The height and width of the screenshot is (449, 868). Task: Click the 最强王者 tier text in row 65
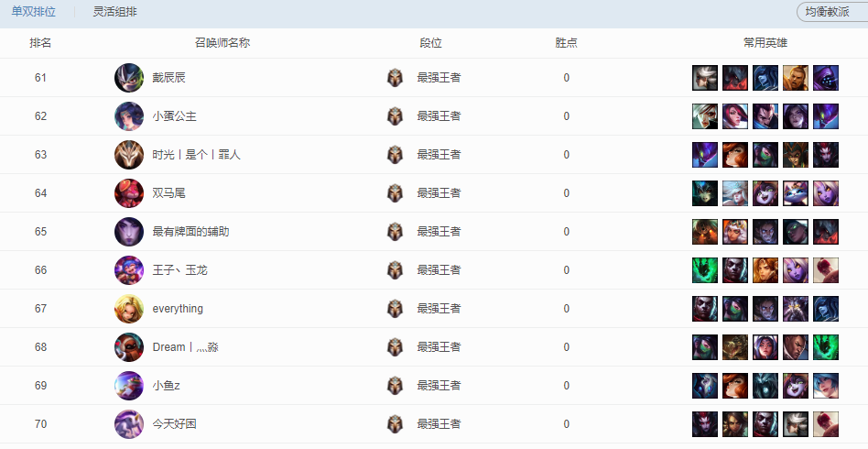coord(439,232)
